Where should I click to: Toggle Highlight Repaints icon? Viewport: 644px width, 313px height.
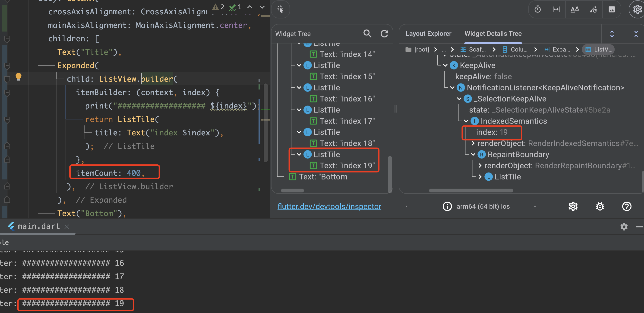coord(593,9)
